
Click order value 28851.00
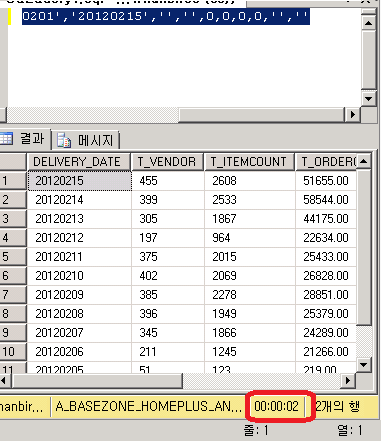tap(326, 295)
